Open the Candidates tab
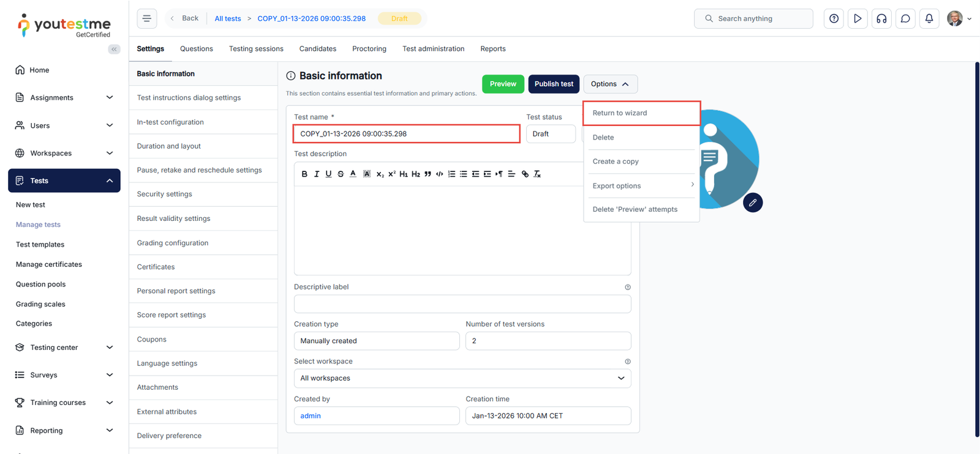The image size is (980, 454). click(318, 49)
